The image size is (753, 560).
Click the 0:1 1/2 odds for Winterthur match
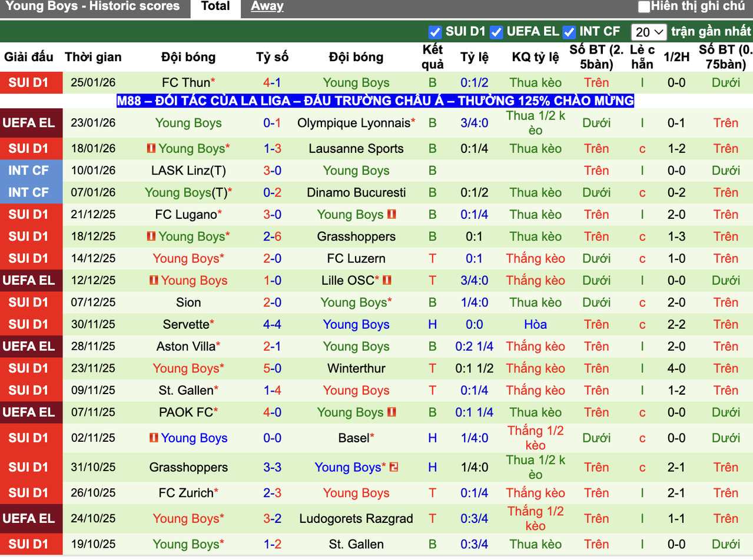pyautogui.click(x=475, y=369)
